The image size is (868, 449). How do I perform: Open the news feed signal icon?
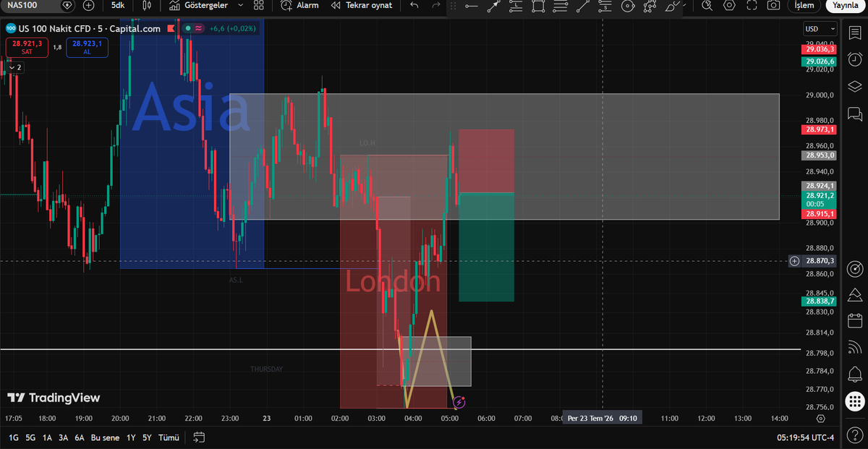point(855,347)
